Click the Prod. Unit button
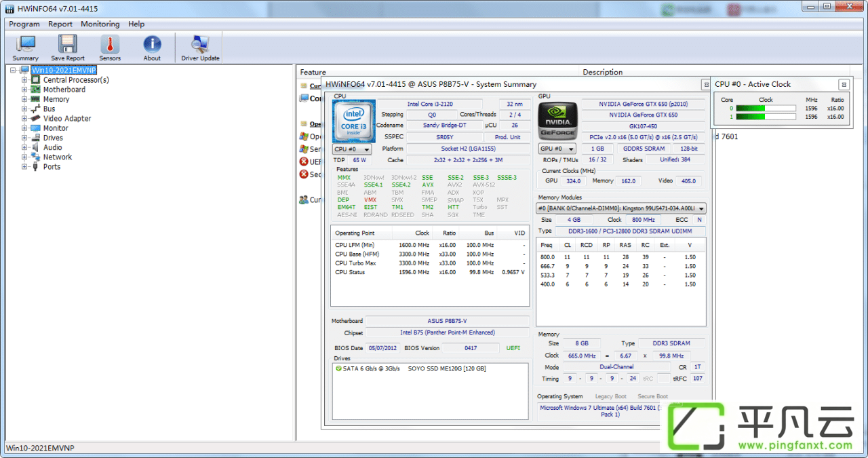The height and width of the screenshot is (458, 868). coord(507,137)
